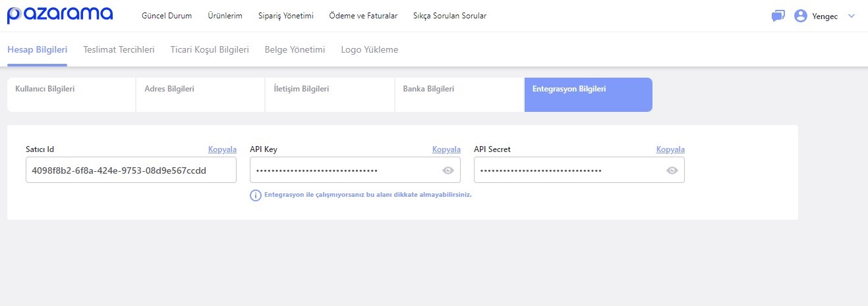This screenshot has height=306, width=868.
Task: Click the info icon below API Key
Action: (x=256, y=195)
